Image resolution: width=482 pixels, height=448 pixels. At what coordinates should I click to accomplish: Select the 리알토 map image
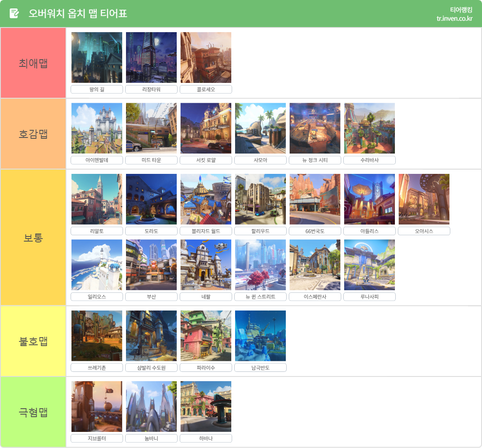[97, 199]
